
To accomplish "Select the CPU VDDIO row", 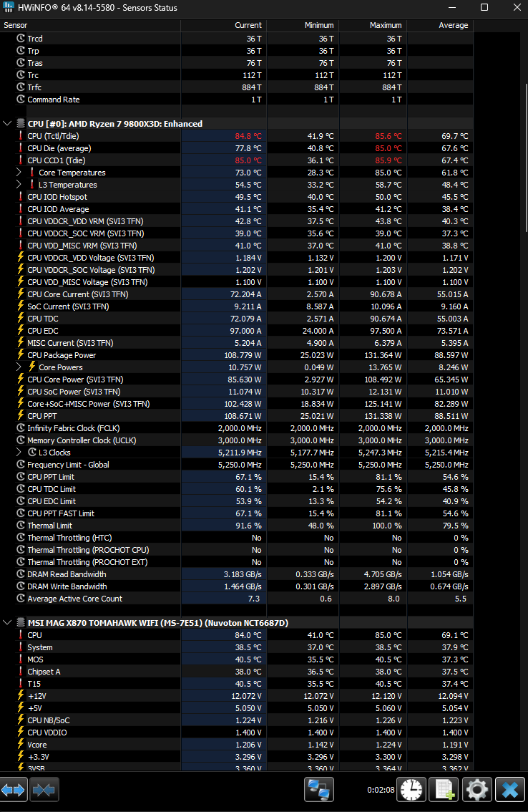I will (237, 733).
